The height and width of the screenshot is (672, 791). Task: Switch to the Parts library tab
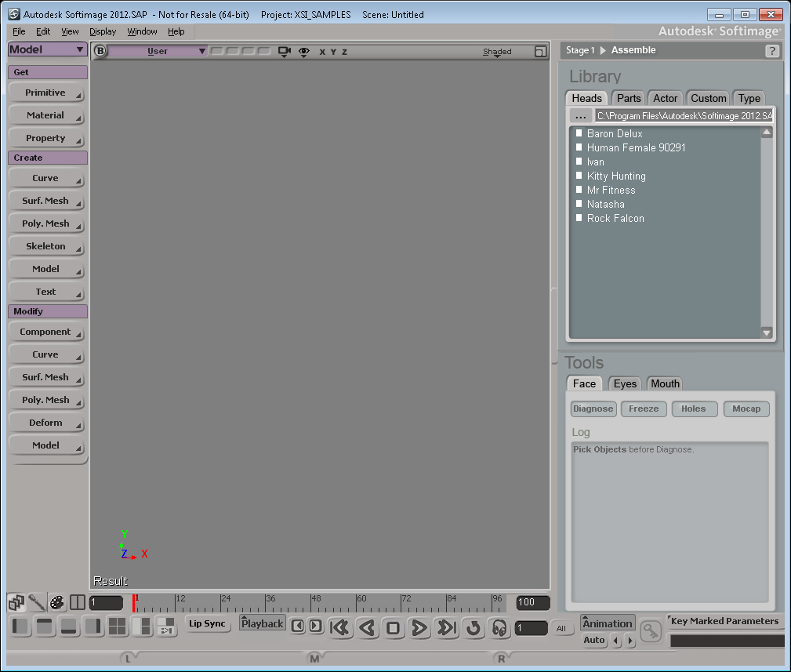pos(628,98)
